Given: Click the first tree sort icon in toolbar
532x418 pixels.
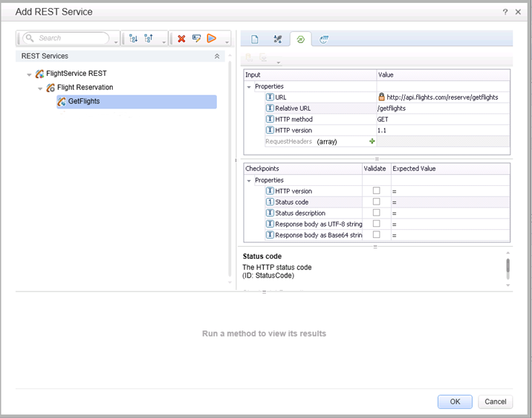Looking at the screenshot, I should (133, 38).
